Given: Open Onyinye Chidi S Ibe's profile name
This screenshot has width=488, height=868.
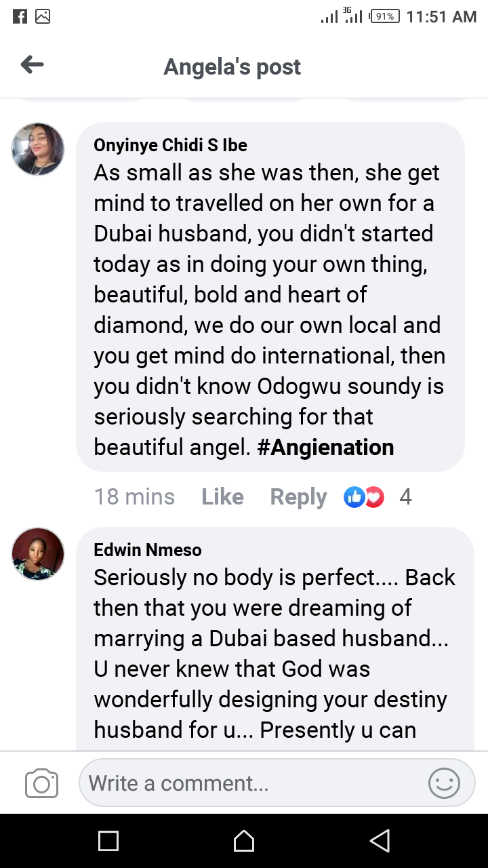Looking at the screenshot, I should [170, 145].
